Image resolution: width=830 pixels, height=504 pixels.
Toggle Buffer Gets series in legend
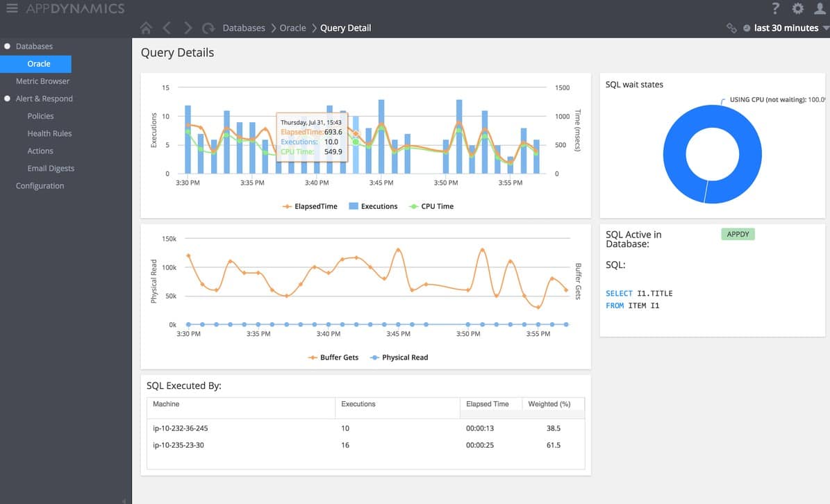point(333,358)
